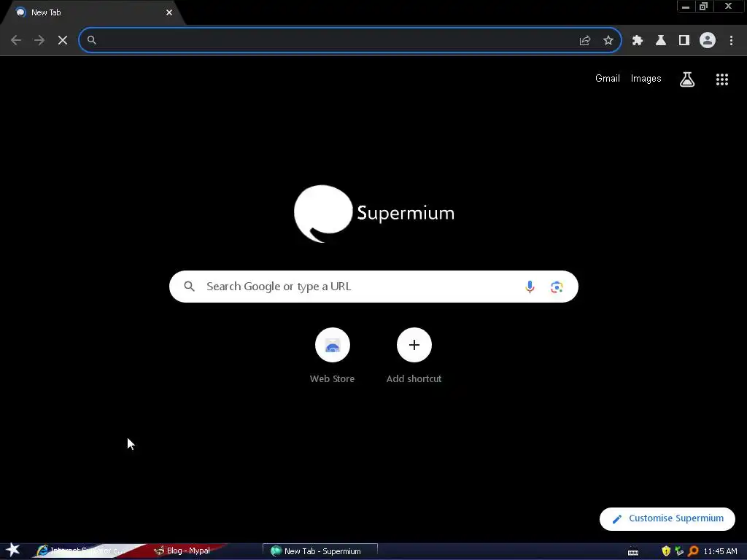Minimize the Supermium window

click(686, 7)
